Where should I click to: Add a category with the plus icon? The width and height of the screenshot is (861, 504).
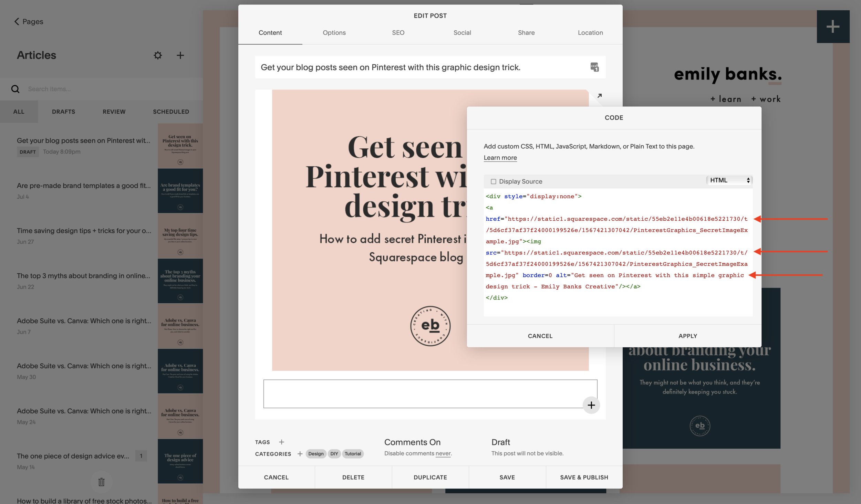[x=300, y=454]
